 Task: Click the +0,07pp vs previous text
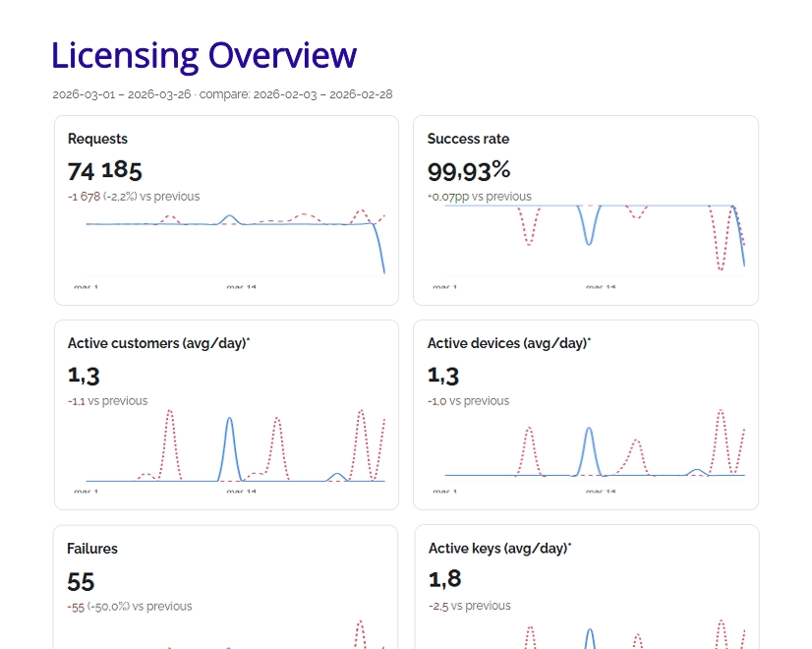(480, 197)
